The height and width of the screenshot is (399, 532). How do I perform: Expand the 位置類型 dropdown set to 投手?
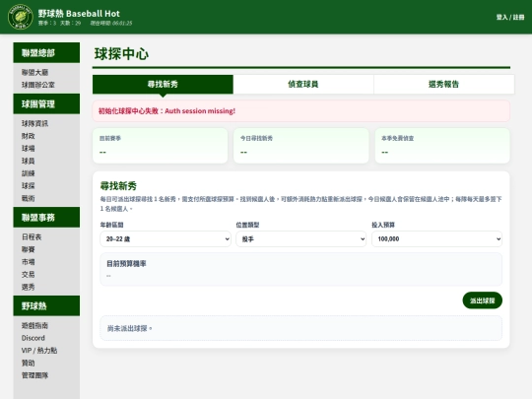pyautogui.click(x=300, y=239)
